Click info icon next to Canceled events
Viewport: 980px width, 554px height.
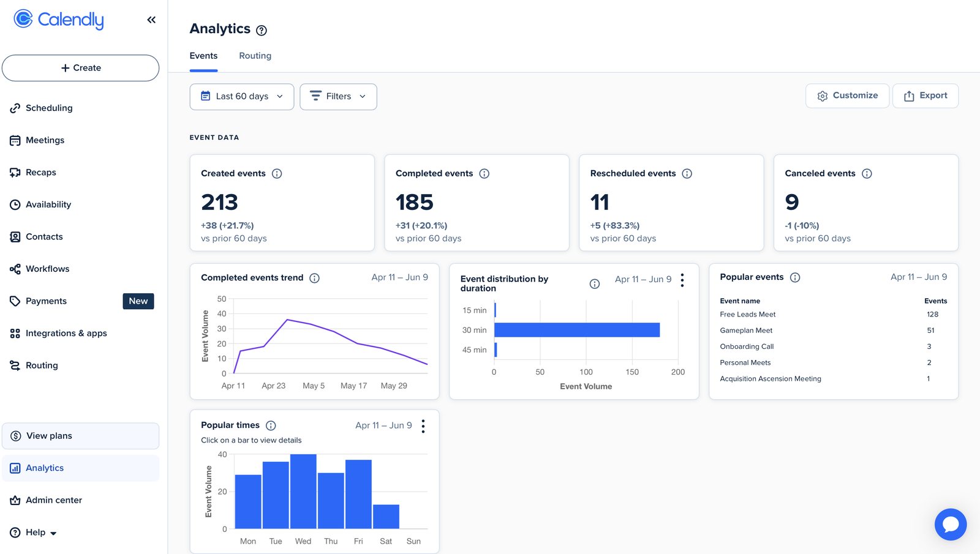pos(867,174)
